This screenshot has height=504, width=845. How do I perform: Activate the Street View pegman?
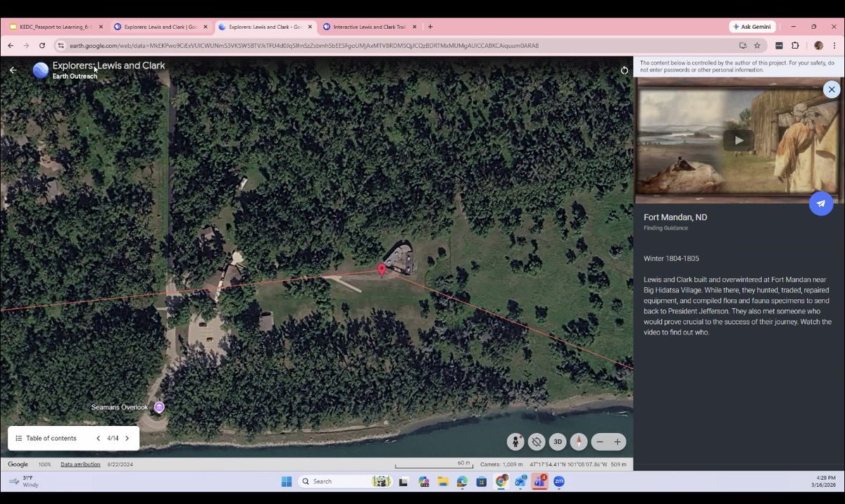click(515, 441)
